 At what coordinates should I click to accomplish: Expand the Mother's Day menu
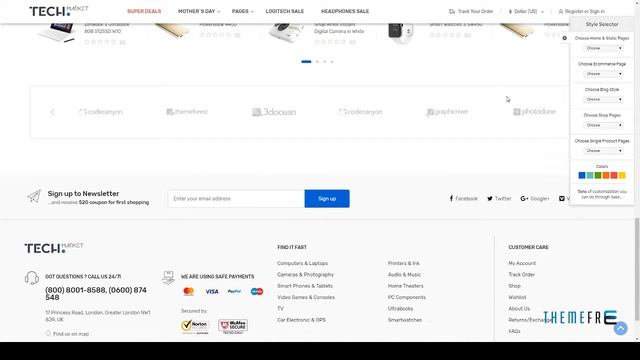(x=199, y=11)
